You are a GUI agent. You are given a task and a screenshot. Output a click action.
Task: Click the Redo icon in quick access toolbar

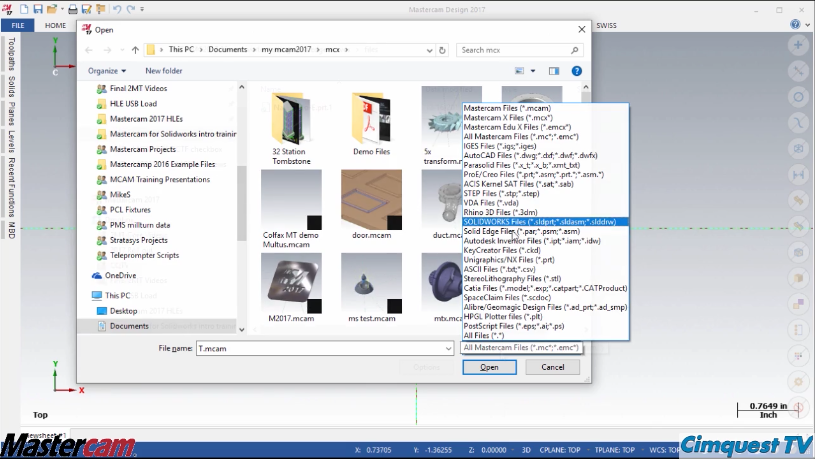tap(130, 9)
